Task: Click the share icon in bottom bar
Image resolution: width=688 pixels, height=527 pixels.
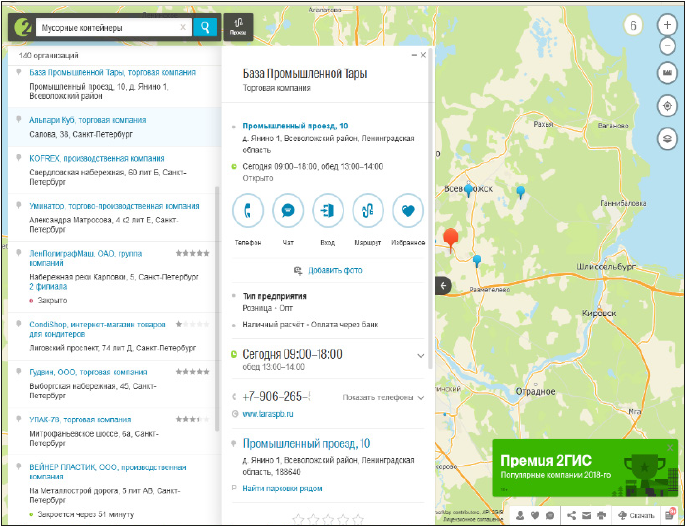Action: click(x=571, y=515)
